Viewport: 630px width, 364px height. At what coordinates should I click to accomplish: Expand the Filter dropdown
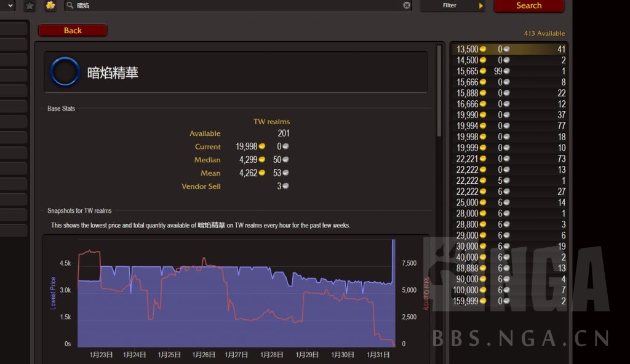[x=453, y=6]
